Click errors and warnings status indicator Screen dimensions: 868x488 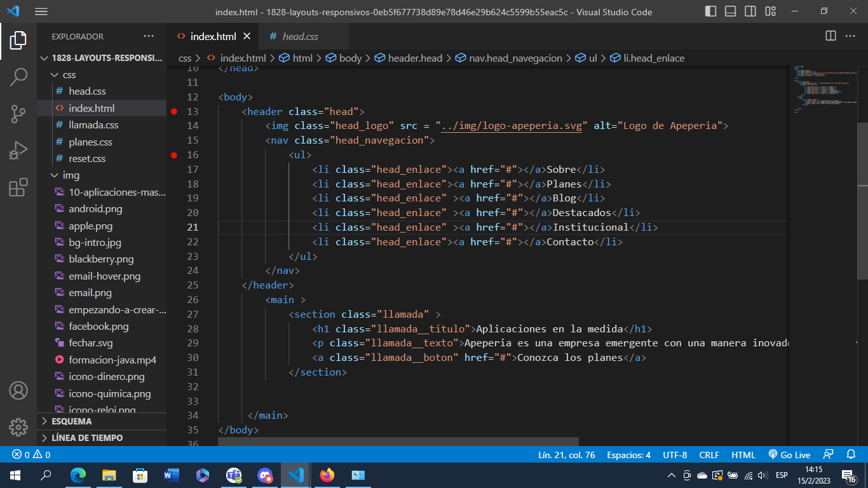(32, 455)
